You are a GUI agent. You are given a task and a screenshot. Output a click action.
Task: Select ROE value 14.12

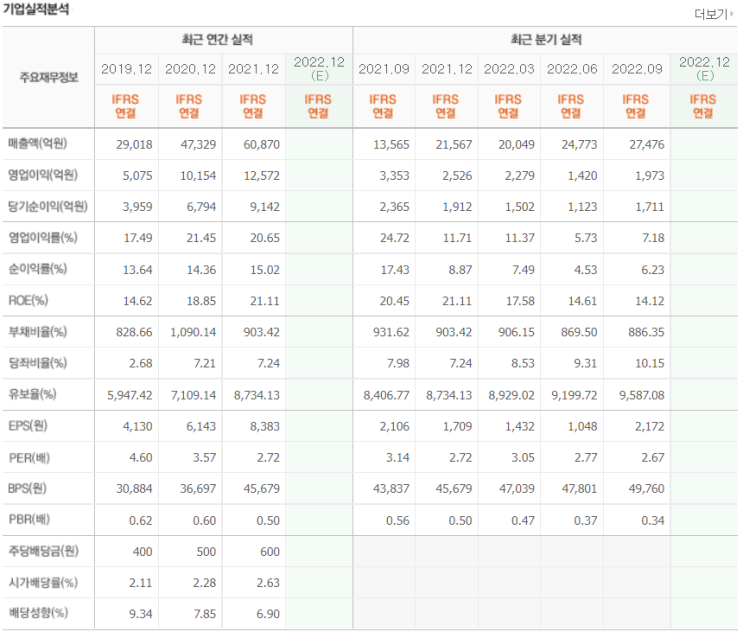click(x=650, y=301)
